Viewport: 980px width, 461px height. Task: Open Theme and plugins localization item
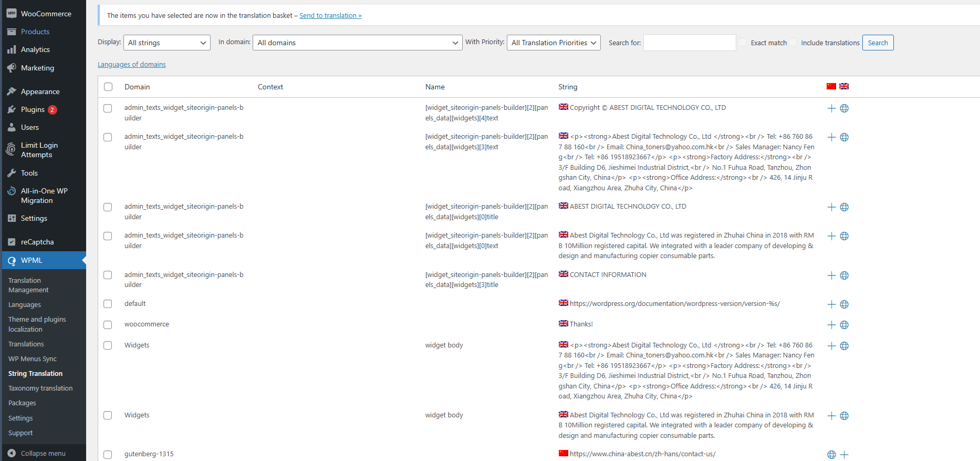point(37,324)
